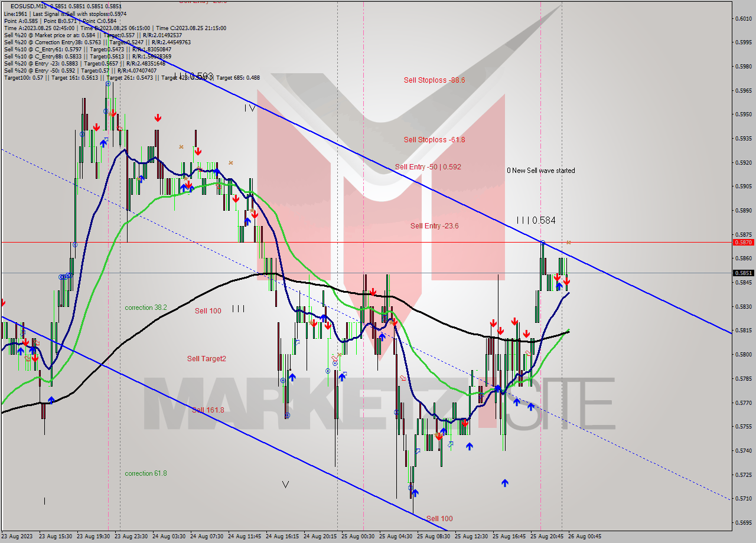The height and width of the screenshot is (543, 756).
Task: Click the 'Sell Entry -23.6' label
Action: [435, 226]
